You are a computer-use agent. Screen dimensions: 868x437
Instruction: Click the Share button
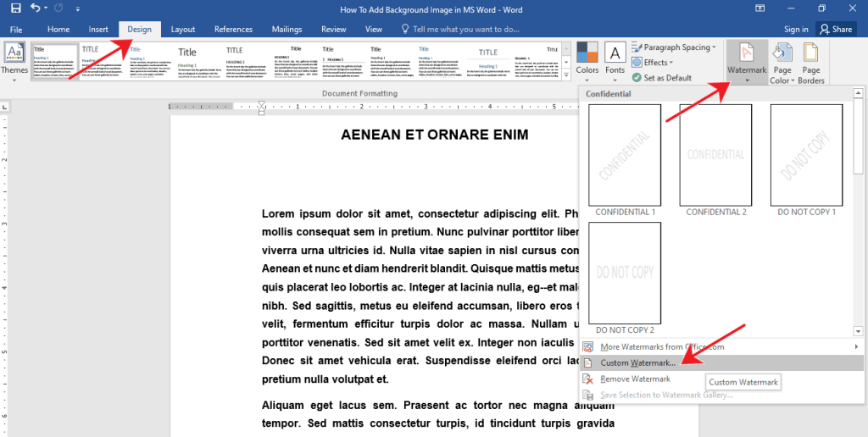point(836,30)
